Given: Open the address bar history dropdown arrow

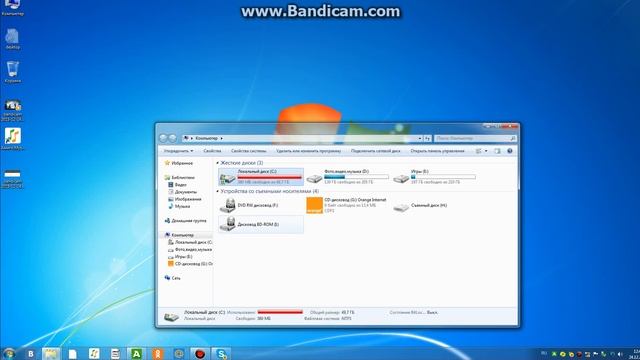Looking at the screenshot, I should (420, 138).
